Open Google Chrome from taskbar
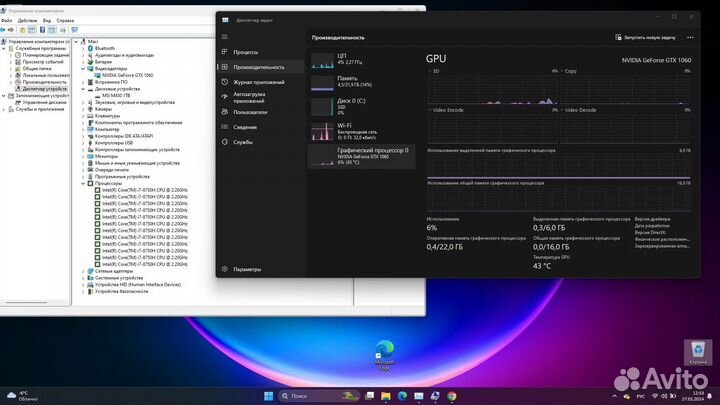The height and width of the screenshot is (405, 720). pos(452,396)
